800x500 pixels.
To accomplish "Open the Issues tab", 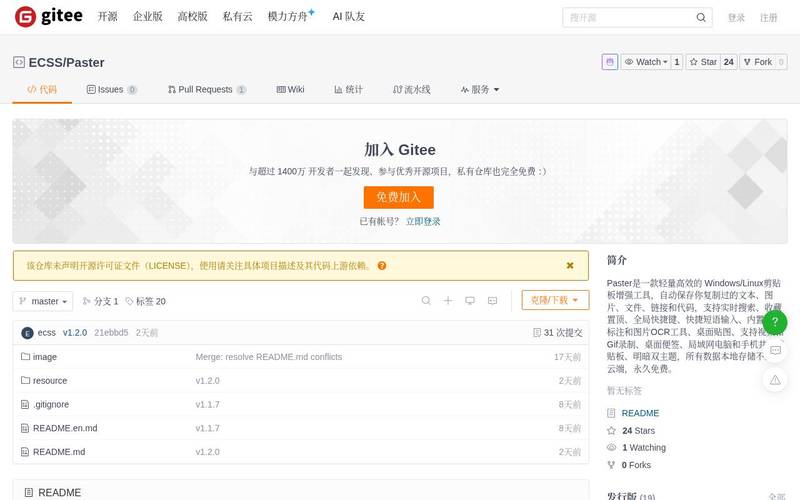I will pyautogui.click(x=112, y=89).
